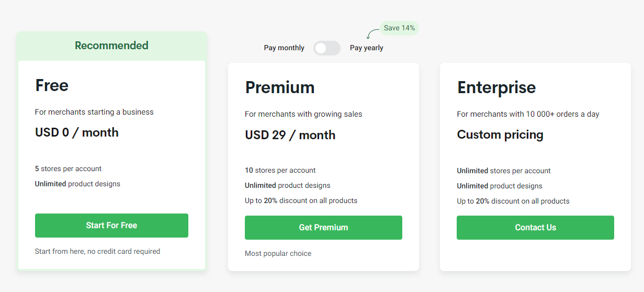Click the Free plan heading

[52, 85]
